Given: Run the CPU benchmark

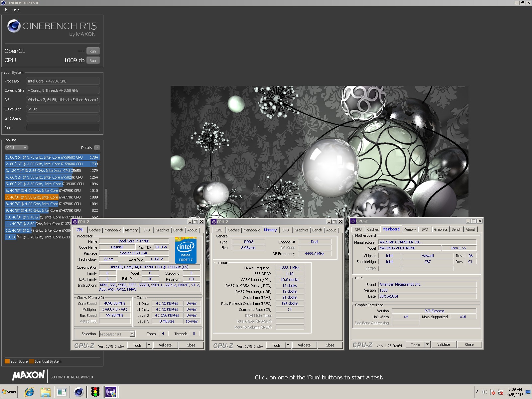Looking at the screenshot, I should [x=93, y=61].
